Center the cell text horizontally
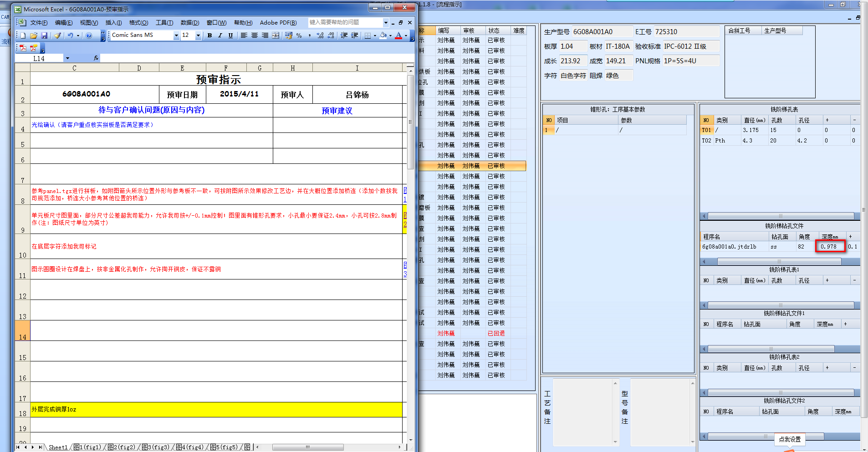Screen dimensions: 868x452 point(255,36)
